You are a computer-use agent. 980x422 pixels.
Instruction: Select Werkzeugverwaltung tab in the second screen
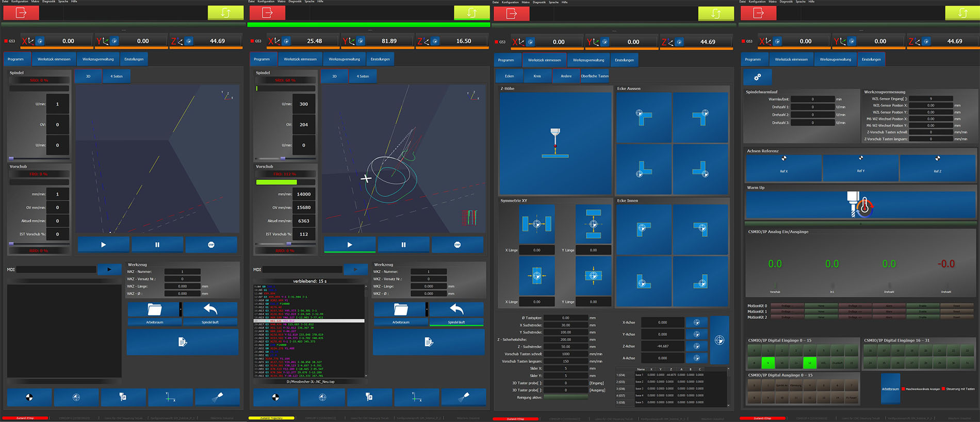pos(344,59)
